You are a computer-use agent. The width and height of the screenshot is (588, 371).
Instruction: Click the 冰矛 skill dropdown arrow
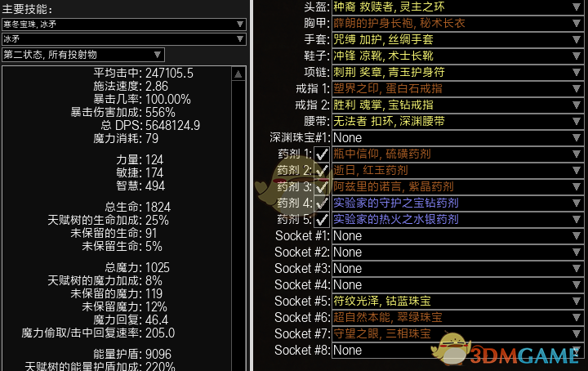pos(240,39)
